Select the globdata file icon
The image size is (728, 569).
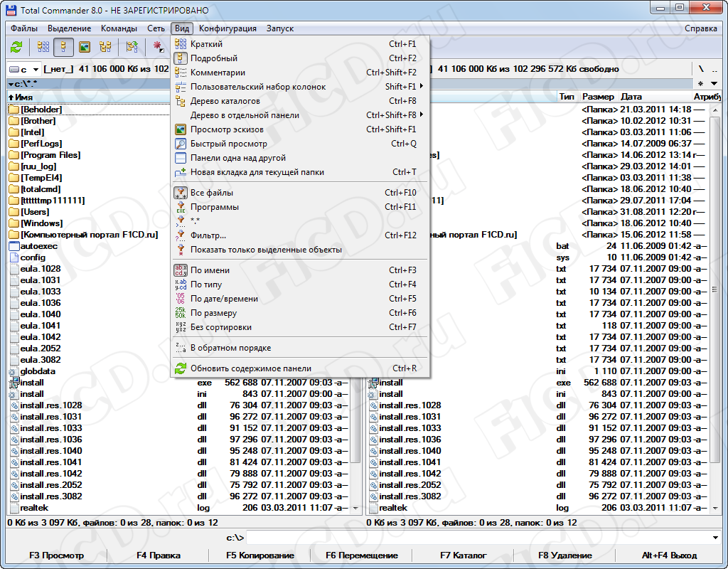(14, 371)
